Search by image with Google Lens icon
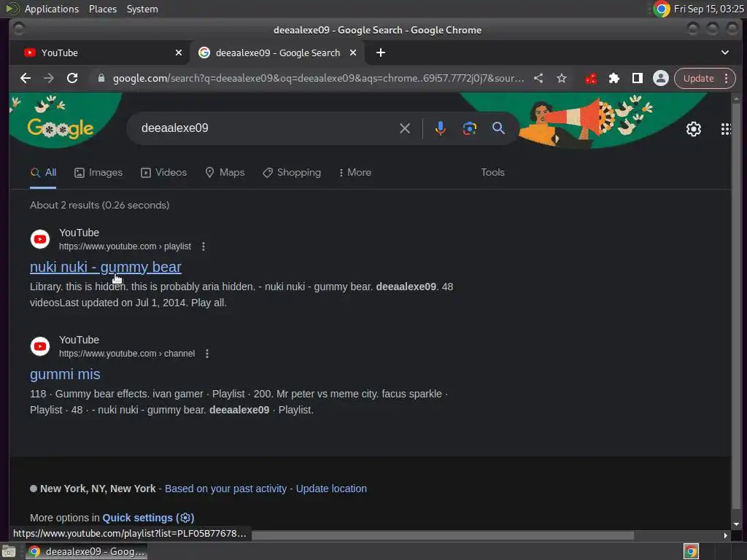Viewport: 747px width, 560px height. pyautogui.click(x=469, y=128)
